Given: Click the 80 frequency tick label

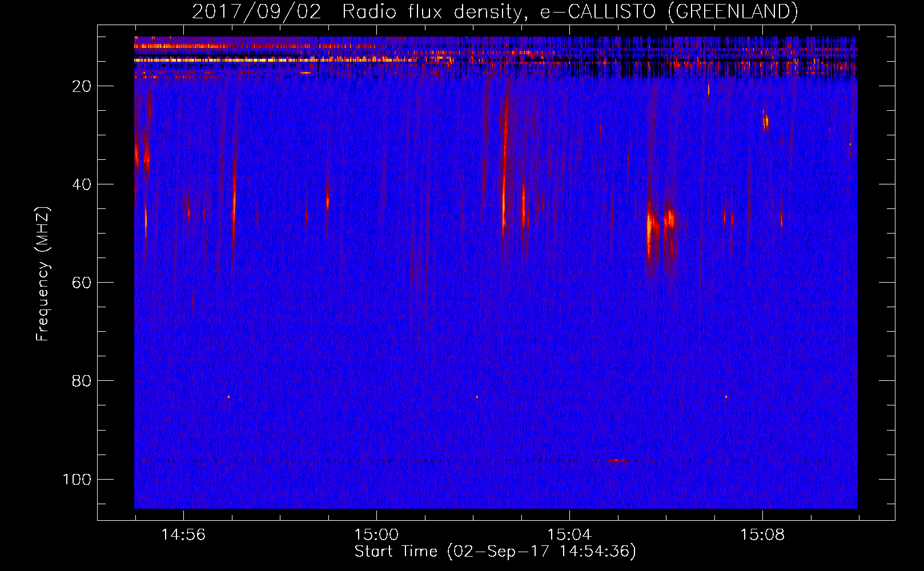Looking at the screenshot, I should click(x=82, y=381).
